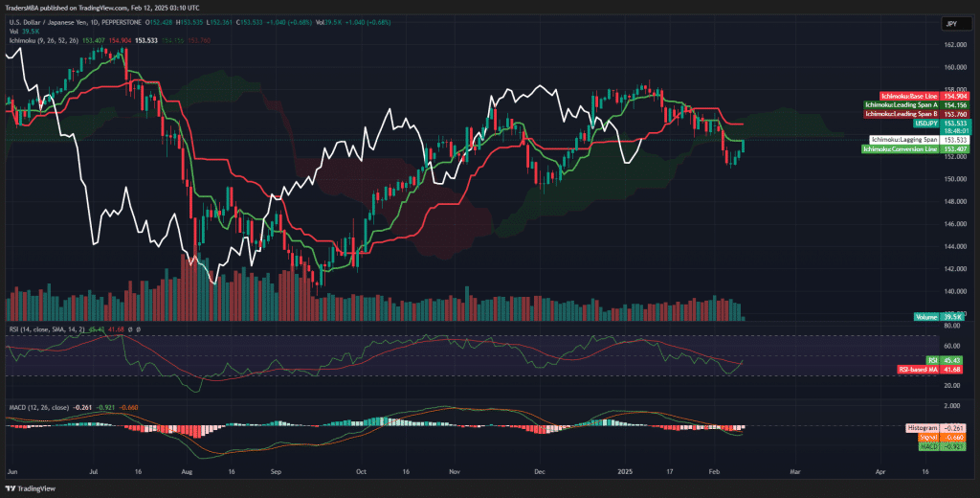Click the Oct marker on the time axis
Viewport: 980px width, 498px height.
pyautogui.click(x=361, y=472)
